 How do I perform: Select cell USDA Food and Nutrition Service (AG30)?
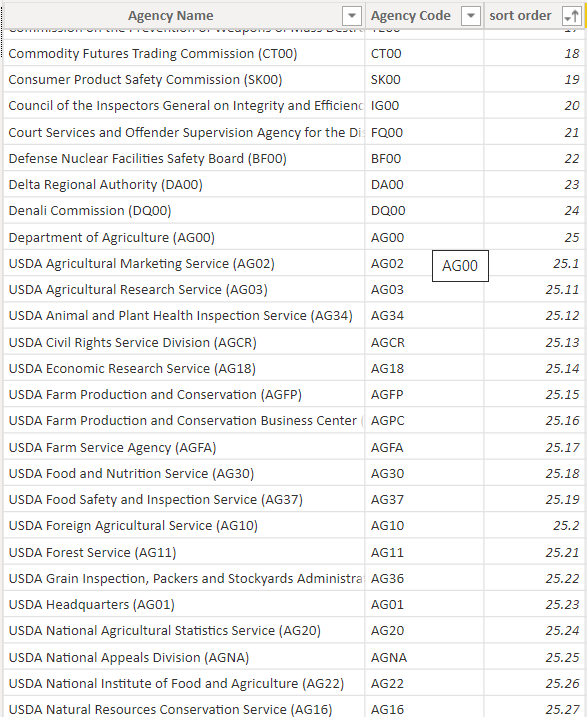pyautogui.click(x=184, y=474)
